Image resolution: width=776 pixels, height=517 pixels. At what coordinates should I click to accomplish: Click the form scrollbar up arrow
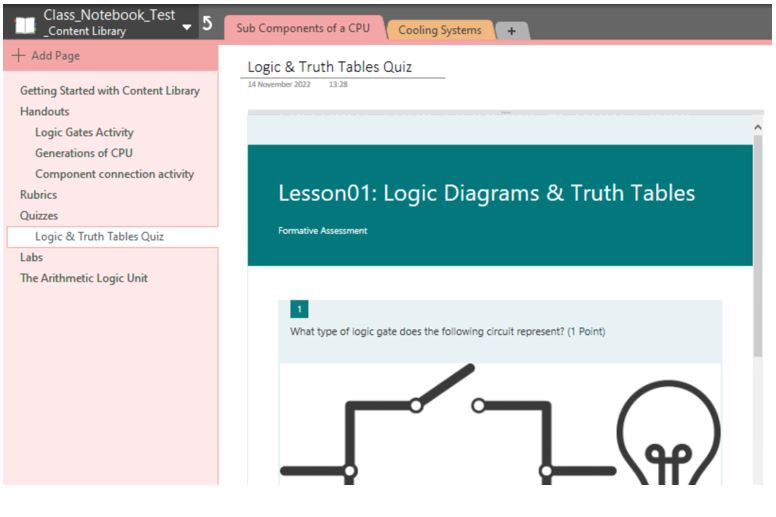[x=758, y=128]
